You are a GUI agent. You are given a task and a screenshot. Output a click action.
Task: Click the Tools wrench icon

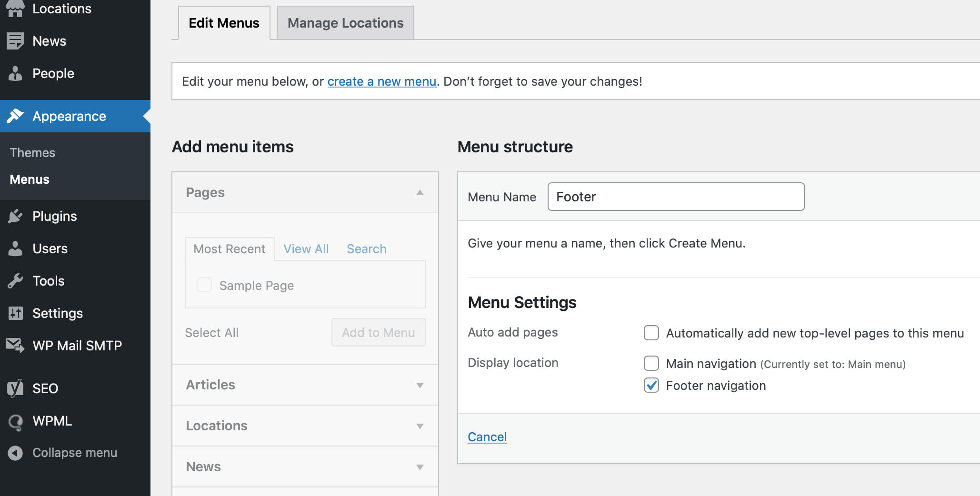click(x=15, y=281)
